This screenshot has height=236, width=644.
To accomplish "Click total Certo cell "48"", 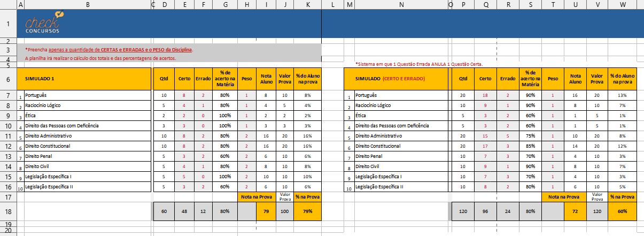I will 184,211.
